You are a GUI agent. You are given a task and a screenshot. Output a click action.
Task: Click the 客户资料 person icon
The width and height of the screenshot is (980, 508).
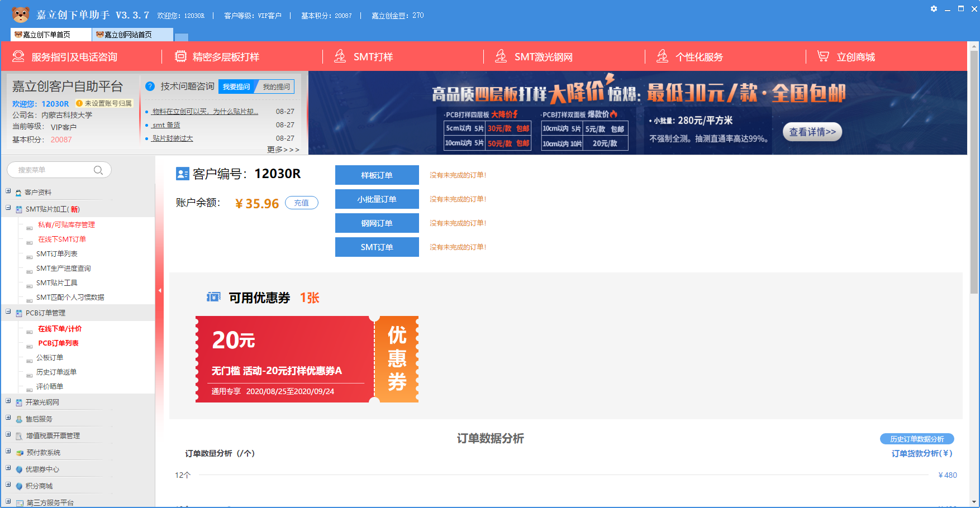click(x=18, y=193)
